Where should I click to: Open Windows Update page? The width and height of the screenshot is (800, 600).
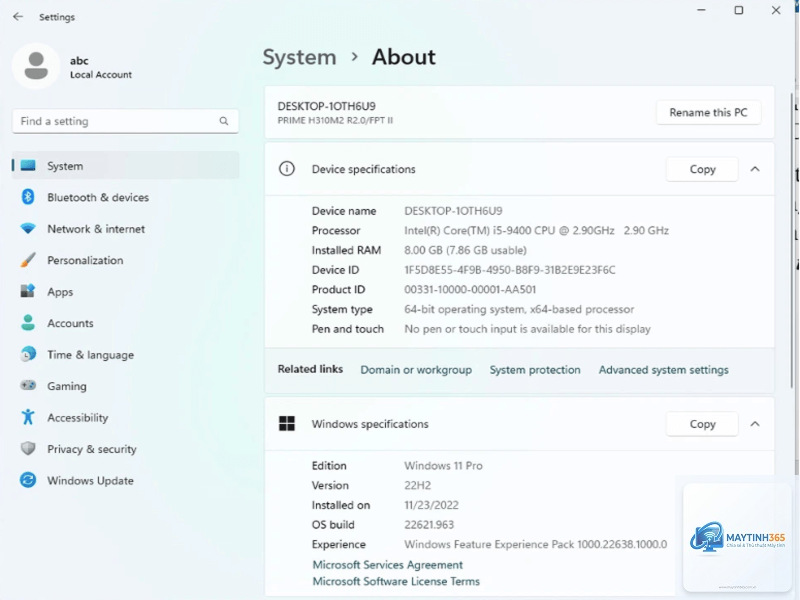coord(126,481)
